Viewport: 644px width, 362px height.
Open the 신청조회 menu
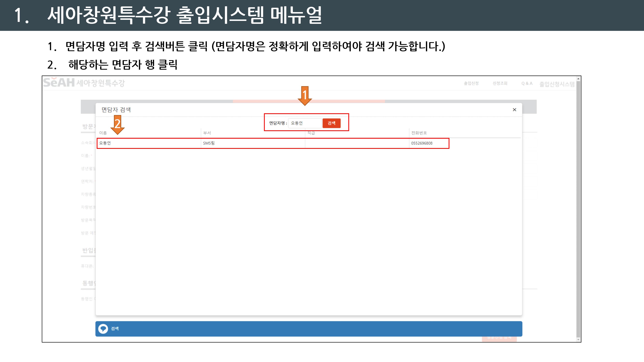[x=500, y=84]
